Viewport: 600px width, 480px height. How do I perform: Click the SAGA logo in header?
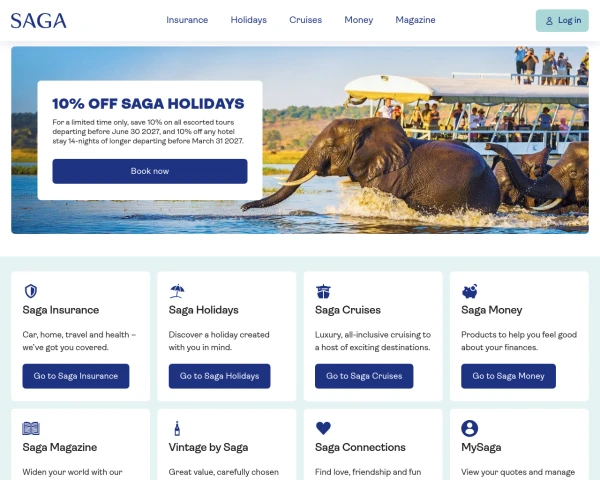tap(39, 21)
